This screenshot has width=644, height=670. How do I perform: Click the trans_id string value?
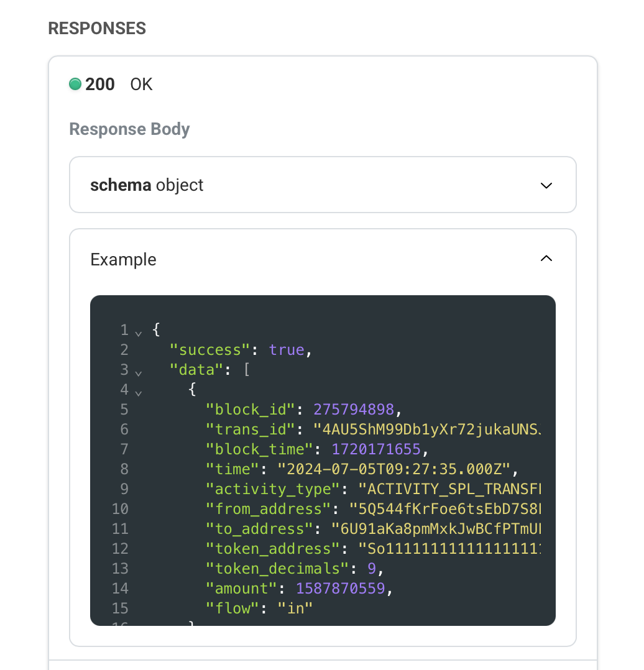(x=427, y=429)
